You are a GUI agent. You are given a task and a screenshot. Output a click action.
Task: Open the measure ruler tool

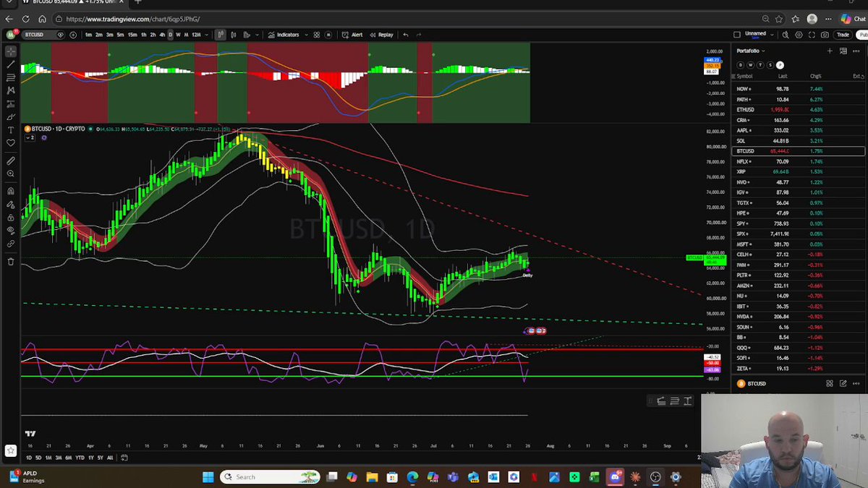[x=11, y=160]
